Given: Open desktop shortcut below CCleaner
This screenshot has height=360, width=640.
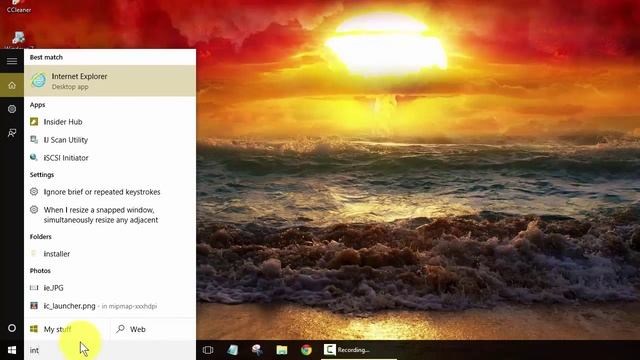Looking at the screenshot, I should point(18,40).
